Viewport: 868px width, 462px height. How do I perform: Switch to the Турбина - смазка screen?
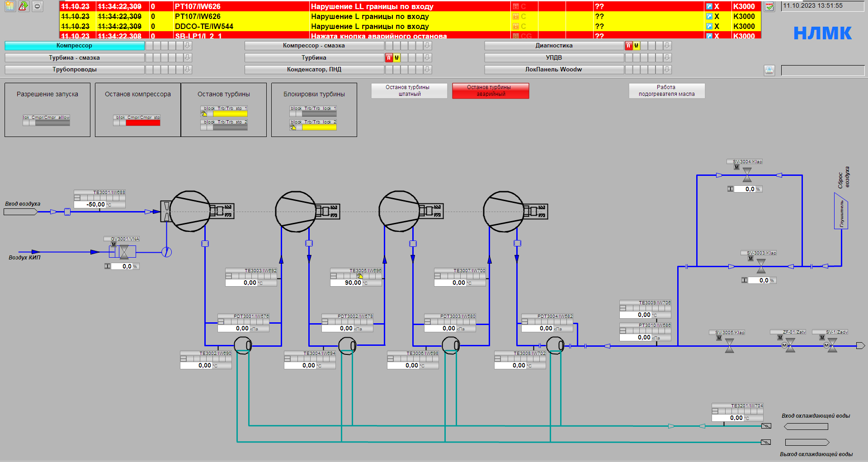[x=75, y=57]
